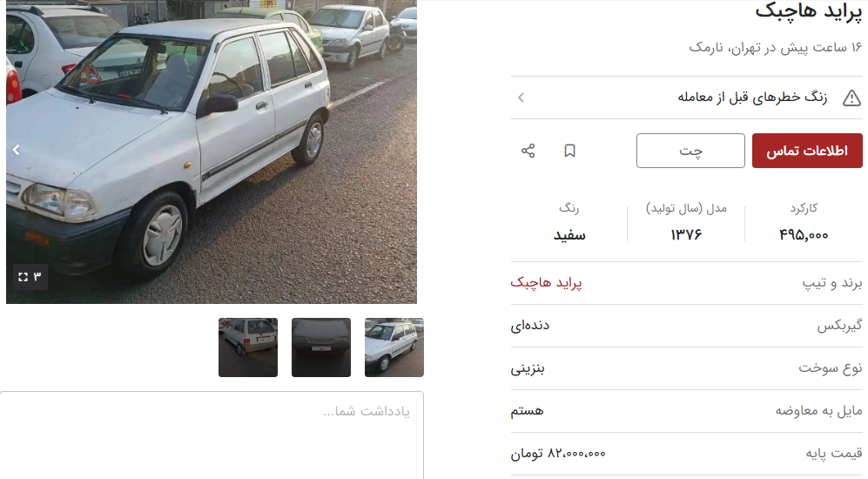Click the model year ۱۳۷۶ value
This screenshot has width=868, height=479.
(x=686, y=235)
